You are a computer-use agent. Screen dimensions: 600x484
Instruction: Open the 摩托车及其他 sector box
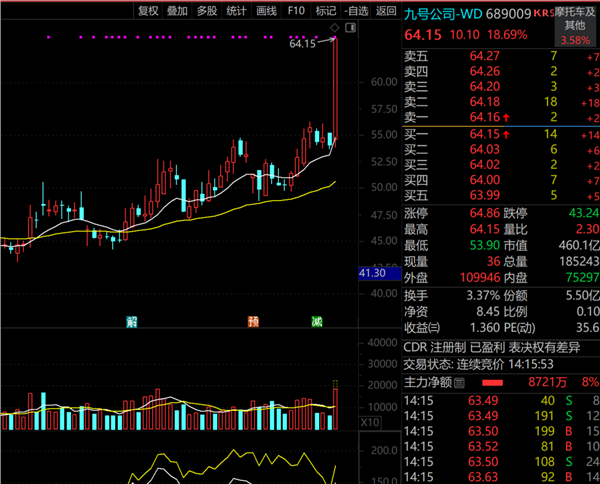pos(575,26)
